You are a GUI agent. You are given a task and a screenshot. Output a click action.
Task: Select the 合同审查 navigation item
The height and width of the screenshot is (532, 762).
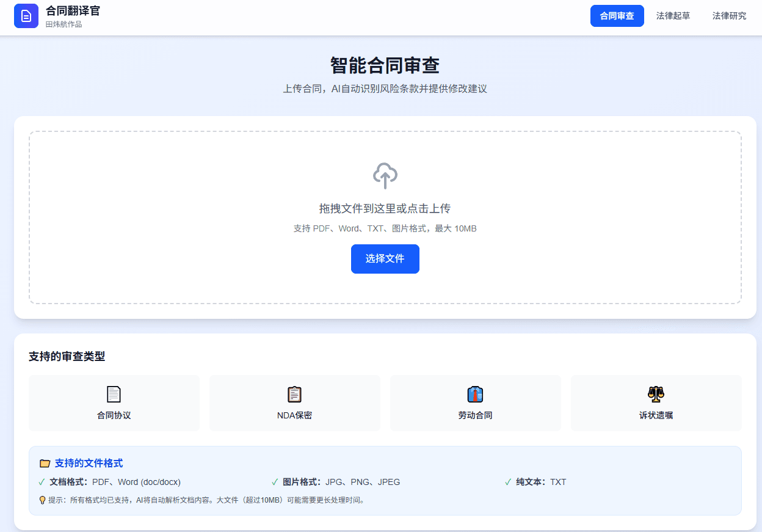(617, 16)
